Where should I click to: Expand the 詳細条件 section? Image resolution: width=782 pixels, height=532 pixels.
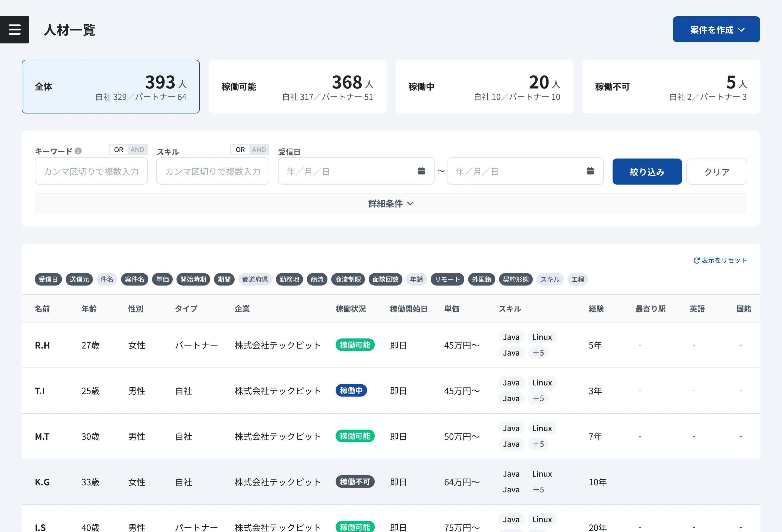click(x=391, y=204)
